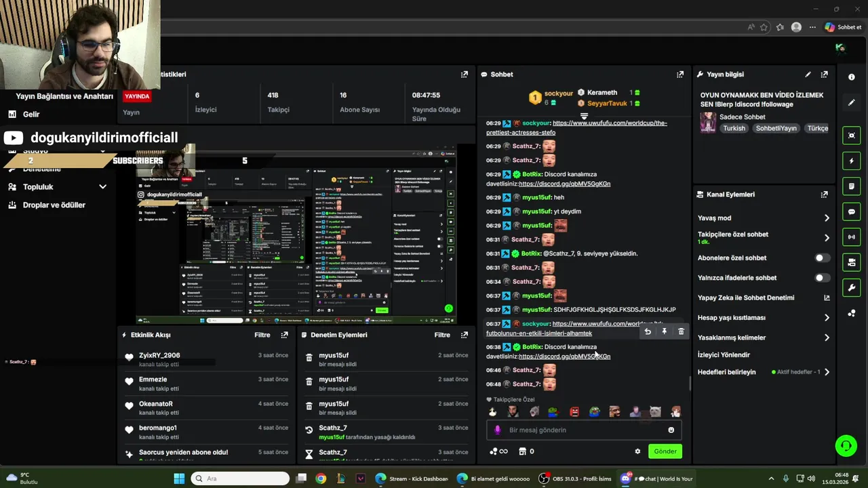
Task: Toggle the notes document panel icon
Action: pos(852,186)
